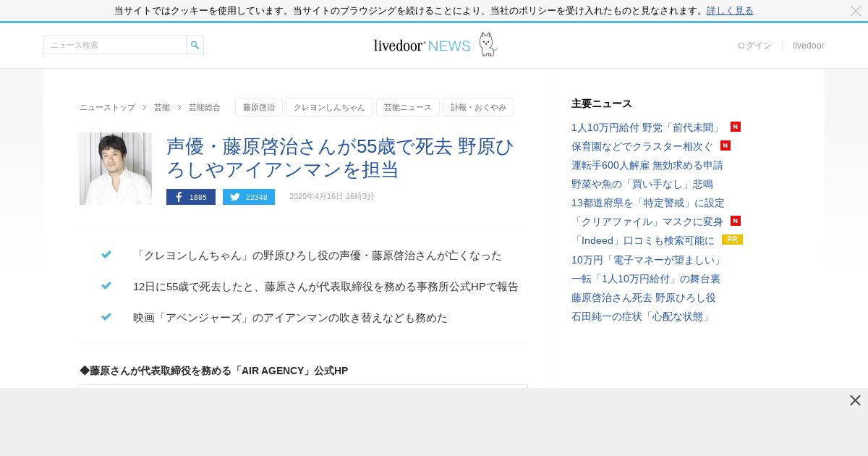Select the 藤原啓治 tag

point(259,107)
